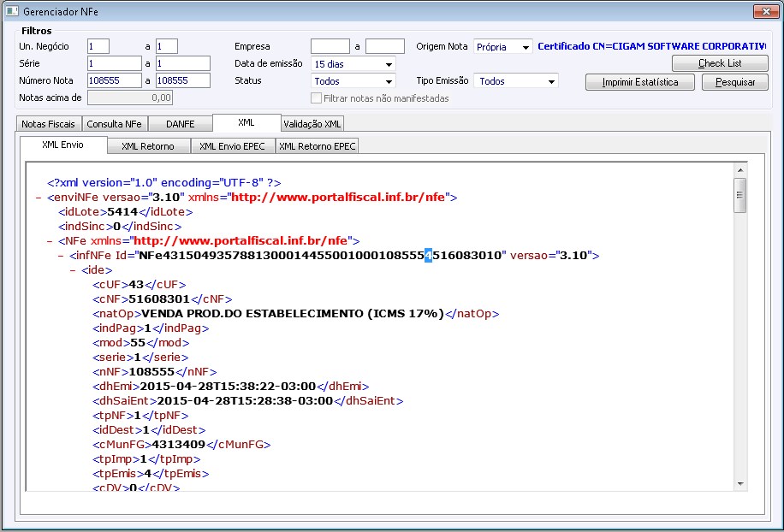Click the tpNF XML line

[x=140, y=416]
